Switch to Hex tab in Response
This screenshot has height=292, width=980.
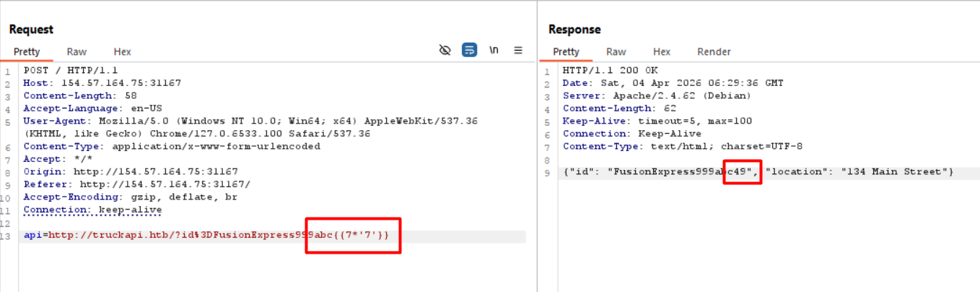662,52
